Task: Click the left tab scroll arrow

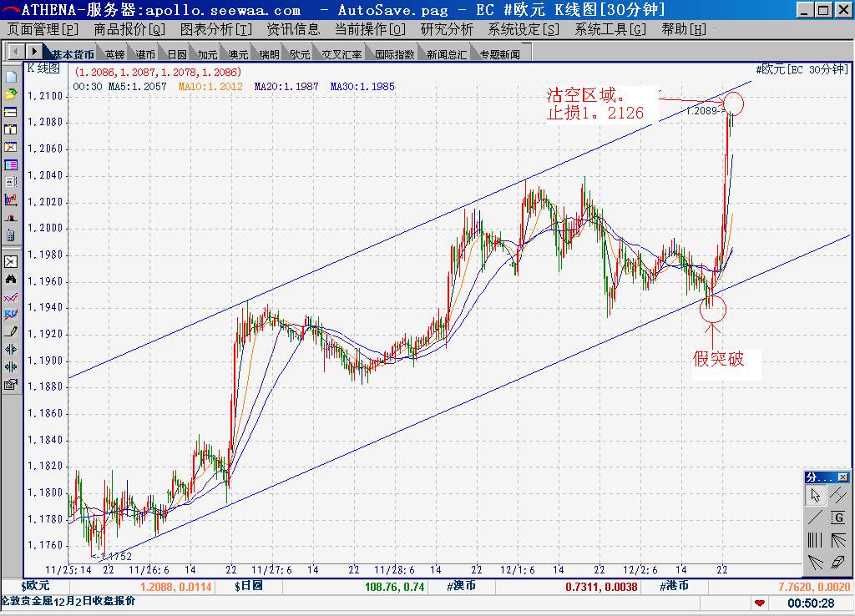Action: pos(16,52)
